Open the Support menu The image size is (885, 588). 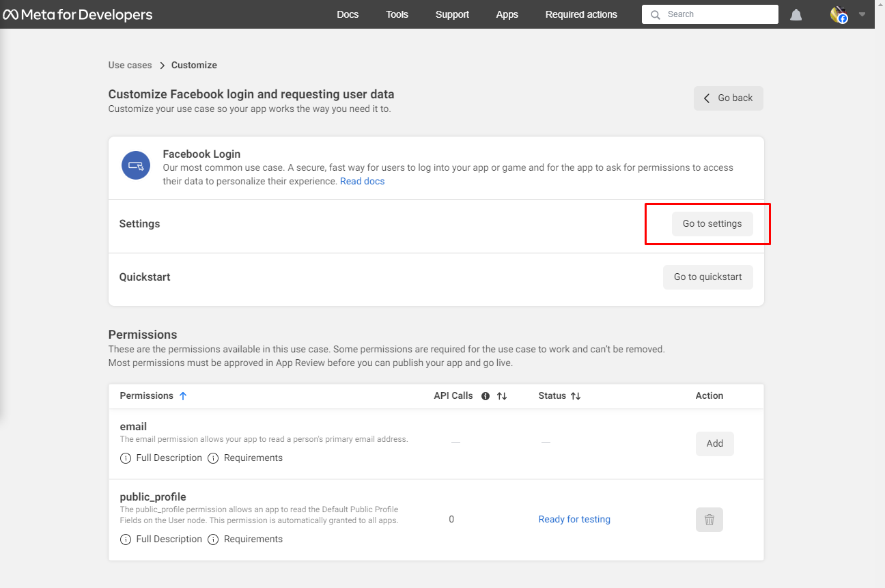452,14
